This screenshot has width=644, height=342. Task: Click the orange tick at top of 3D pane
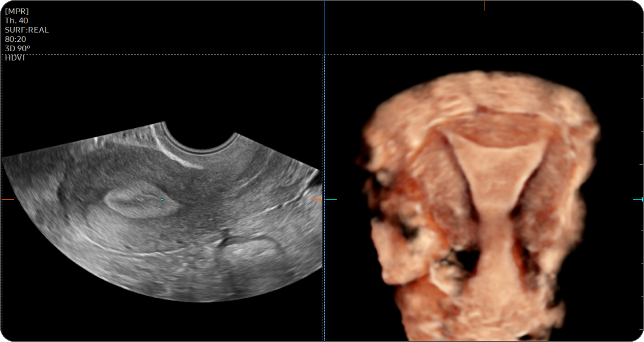click(x=485, y=6)
